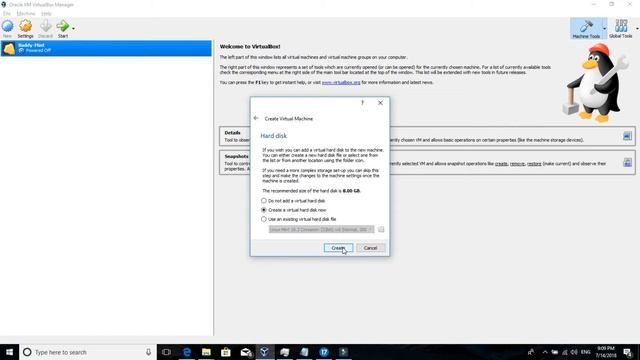Click the microphone icon in search box
This screenshot has width=640, height=360.
tap(148, 352)
